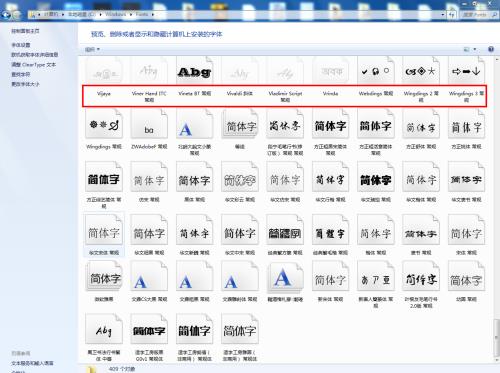Viewport: 500px width, 373px height.
Task: Select the 华文琥珀 bold font icon
Action: point(376,177)
